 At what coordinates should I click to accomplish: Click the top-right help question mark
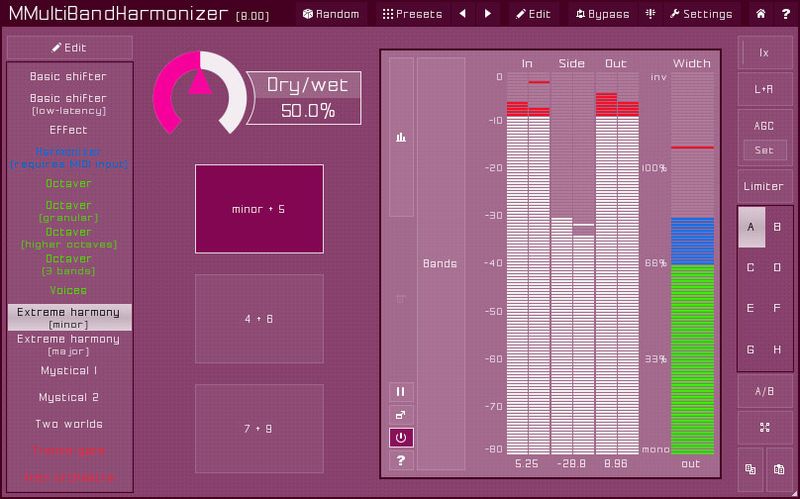pyautogui.click(x=786, y=14)
